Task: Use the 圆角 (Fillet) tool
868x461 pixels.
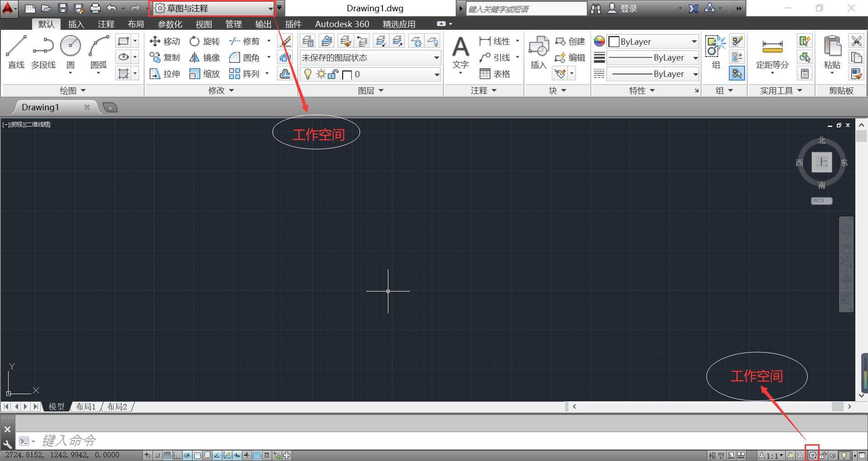Action: 245,57
